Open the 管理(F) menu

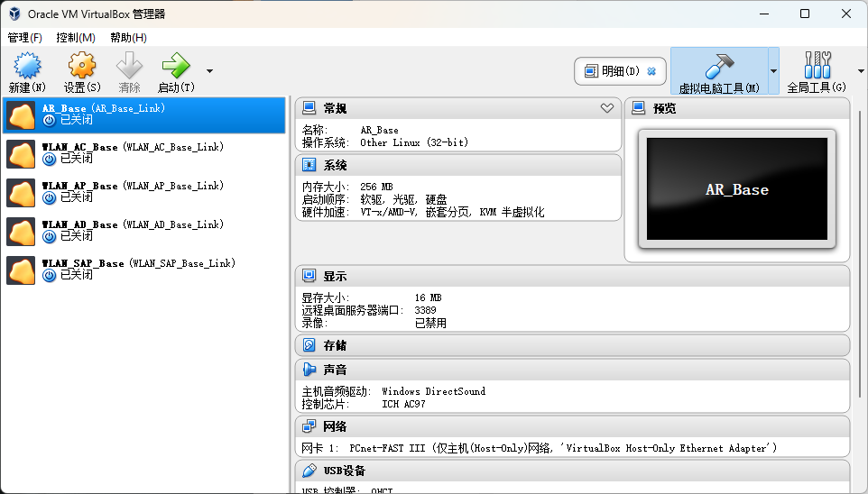click(x=25, y=38)
